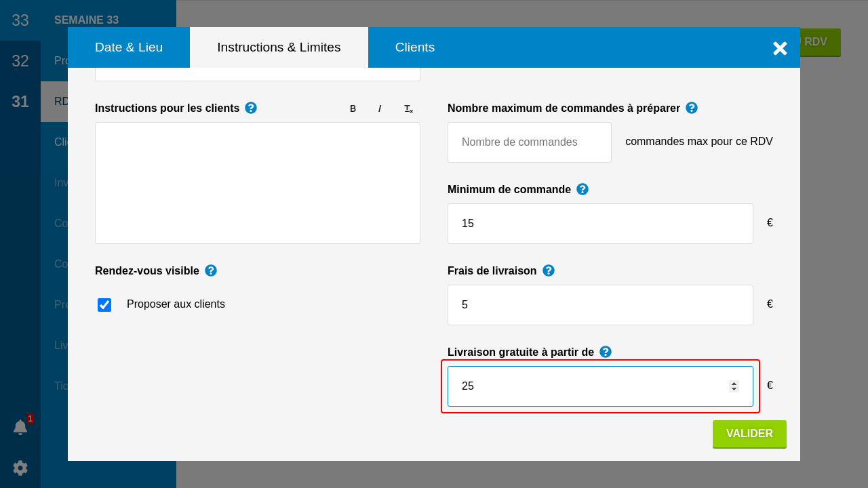Select the Instructions & Limites tab
The height and width of the screenshot is (488, 868).
[x=279, y=47]
